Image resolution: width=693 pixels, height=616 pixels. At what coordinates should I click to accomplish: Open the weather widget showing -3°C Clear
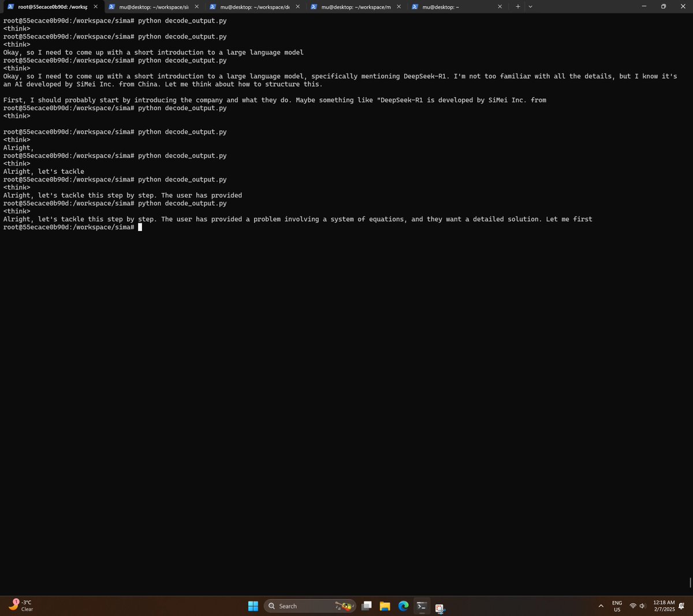tap(21, 606)
